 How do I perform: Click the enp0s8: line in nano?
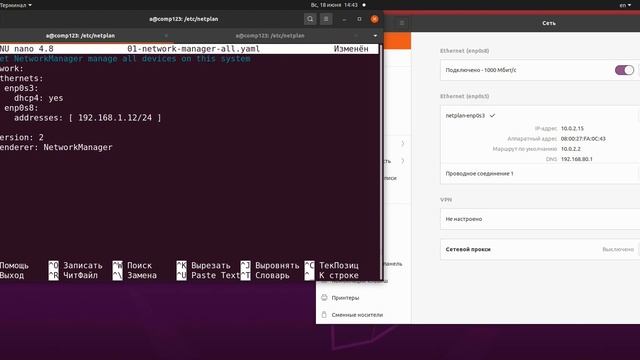tap(21, 108)
